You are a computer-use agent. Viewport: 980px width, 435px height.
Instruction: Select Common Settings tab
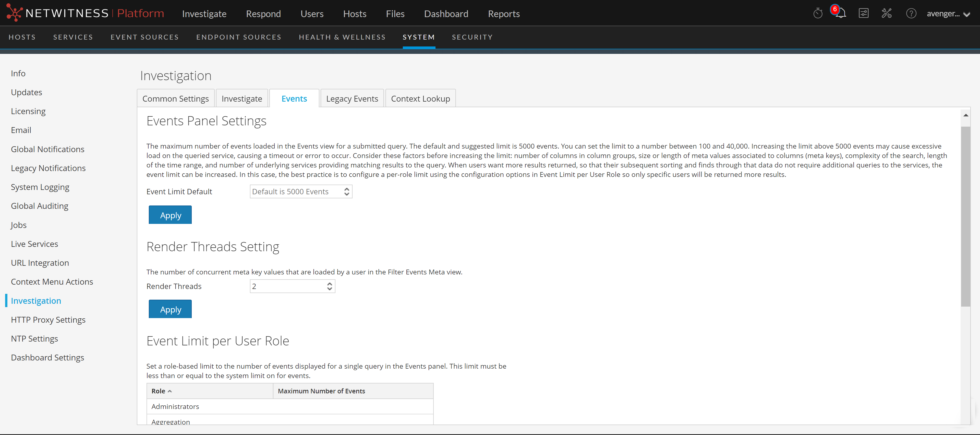[175, 99]
